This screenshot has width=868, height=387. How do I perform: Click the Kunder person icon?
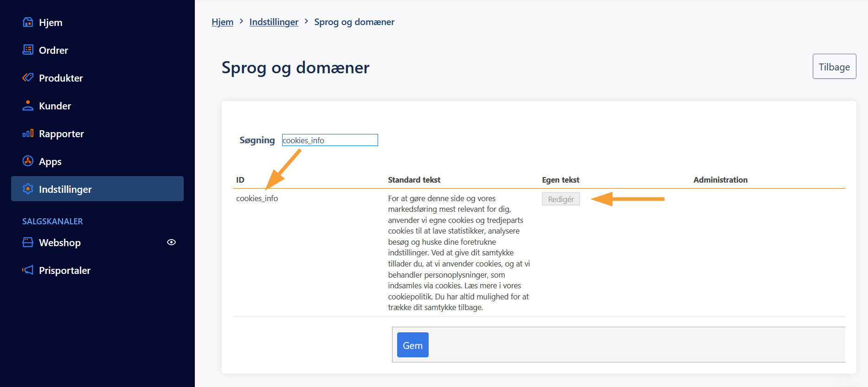(x=28, y=106)
